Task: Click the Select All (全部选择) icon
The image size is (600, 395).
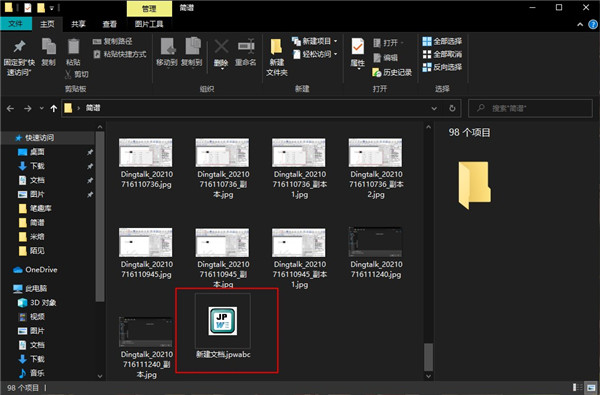Action: 427,41
